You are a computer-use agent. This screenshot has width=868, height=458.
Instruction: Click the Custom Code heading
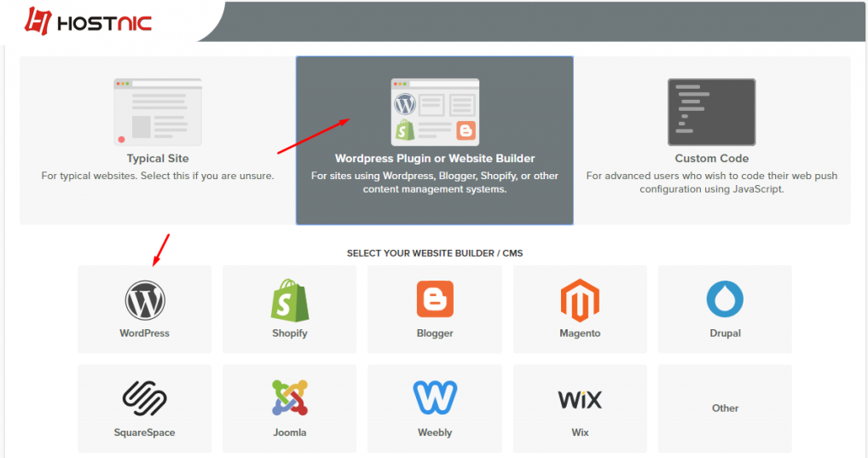point(711,159)
